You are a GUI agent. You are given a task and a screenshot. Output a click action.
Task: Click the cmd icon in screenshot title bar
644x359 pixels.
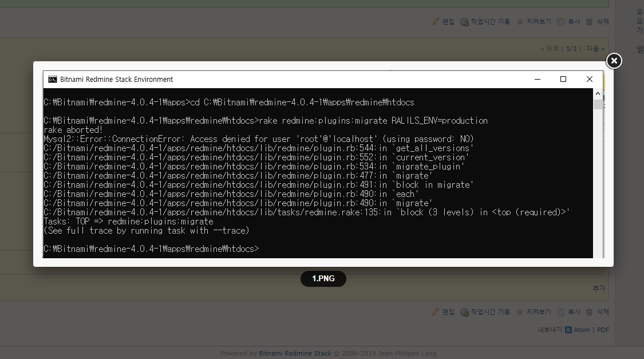click(x=53, y=79)
